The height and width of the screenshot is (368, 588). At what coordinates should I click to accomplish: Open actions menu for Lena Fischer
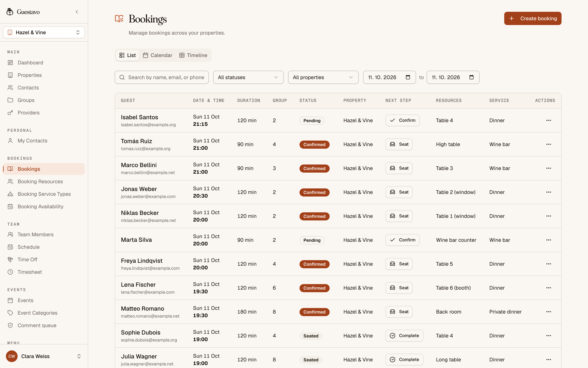point(549,288)
